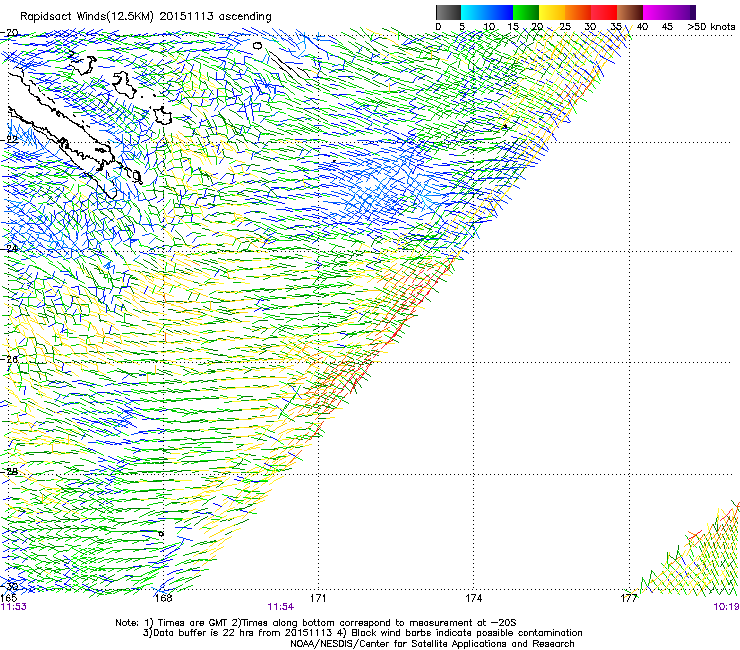Click the '25' legend scale label
740x650 pixels.
click(x=564, y=27)
